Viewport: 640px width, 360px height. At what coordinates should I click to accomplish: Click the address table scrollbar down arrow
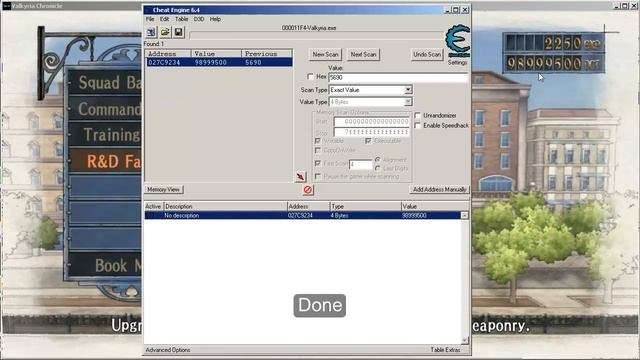click(x=464, y=340)
